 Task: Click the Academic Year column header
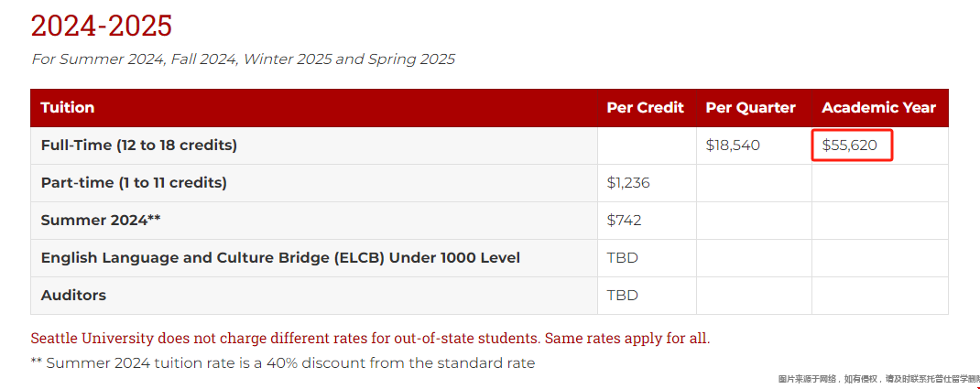click(878, 107)
